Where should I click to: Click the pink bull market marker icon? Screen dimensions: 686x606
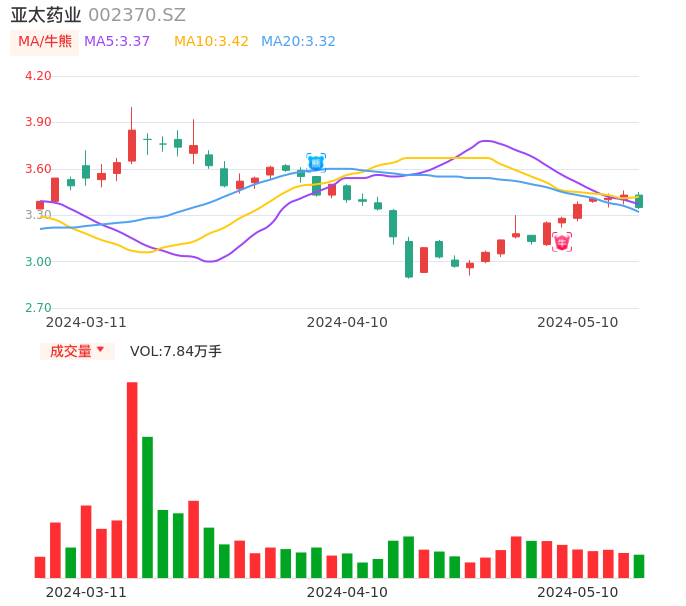pyautogui.click(x=562, y=242)
